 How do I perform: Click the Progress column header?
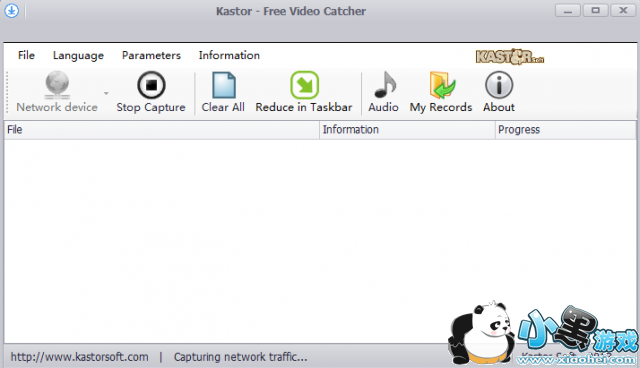565,130
